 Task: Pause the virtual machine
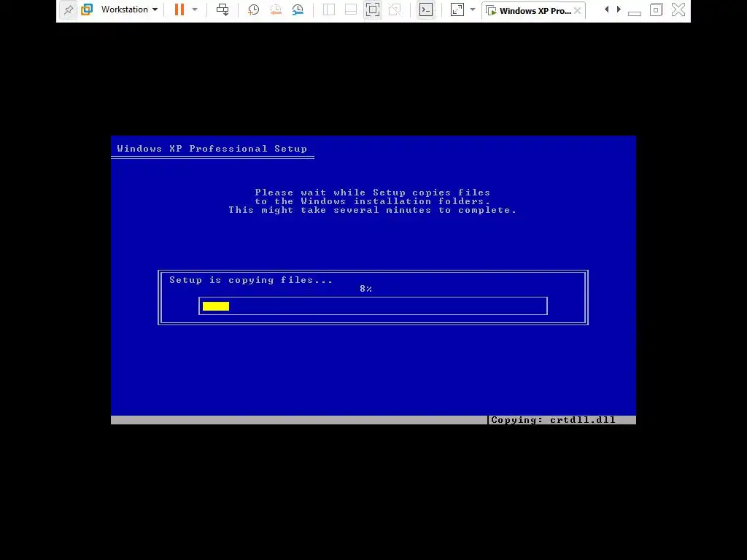tap(179, 9)
